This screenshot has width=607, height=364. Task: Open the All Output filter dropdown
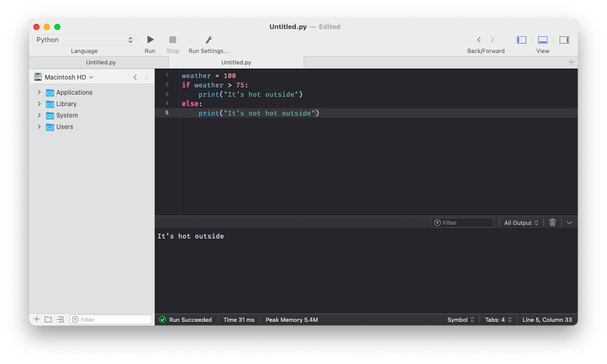(521, 222)
